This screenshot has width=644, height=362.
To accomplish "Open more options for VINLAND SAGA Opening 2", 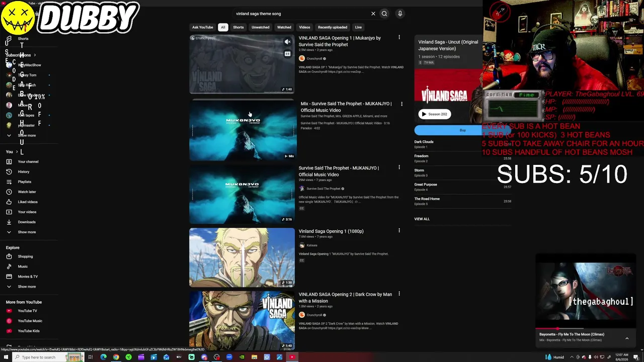I will point(399,294).
